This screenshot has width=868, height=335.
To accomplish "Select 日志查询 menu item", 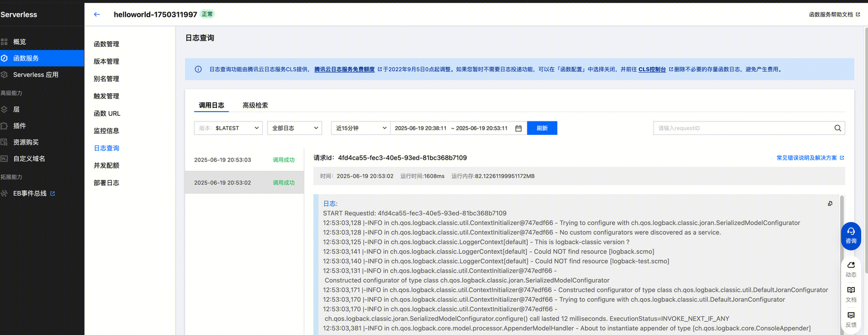I will (x=106, y=148).
